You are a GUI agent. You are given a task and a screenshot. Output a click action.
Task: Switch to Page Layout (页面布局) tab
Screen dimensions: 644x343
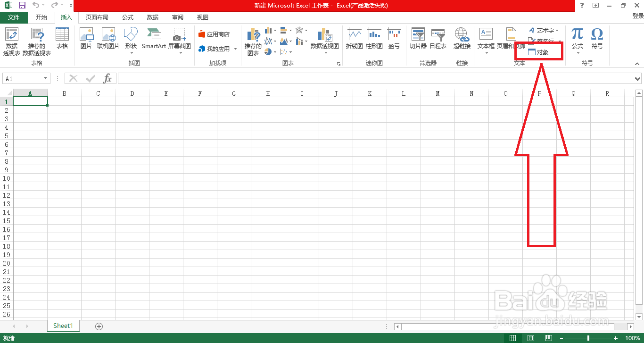[x=97, y=17]
